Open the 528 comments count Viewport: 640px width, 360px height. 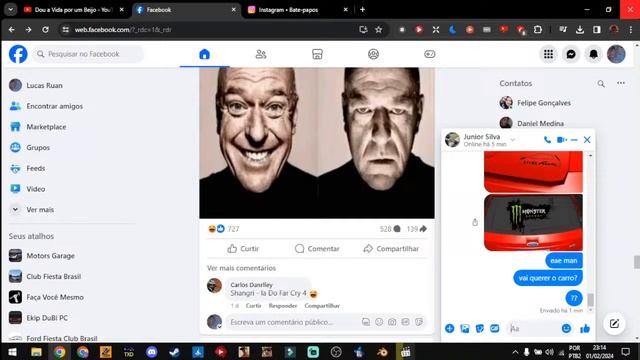pyautogui.click(x=390, y=229)
